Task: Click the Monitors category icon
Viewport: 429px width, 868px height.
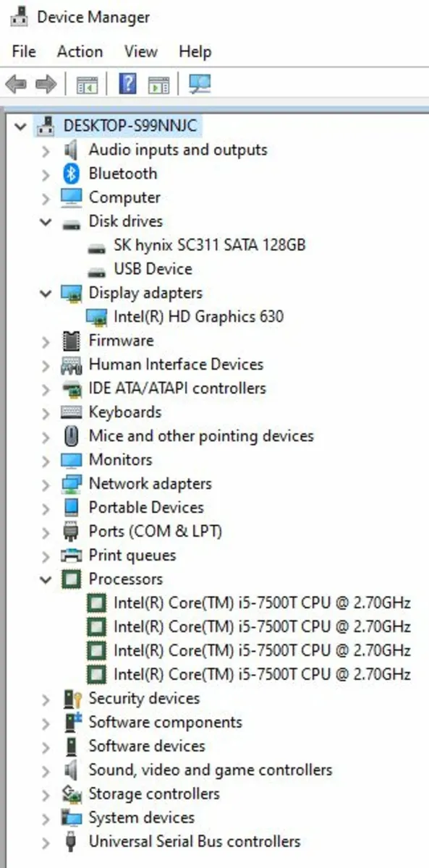Action: click(71, 460)
